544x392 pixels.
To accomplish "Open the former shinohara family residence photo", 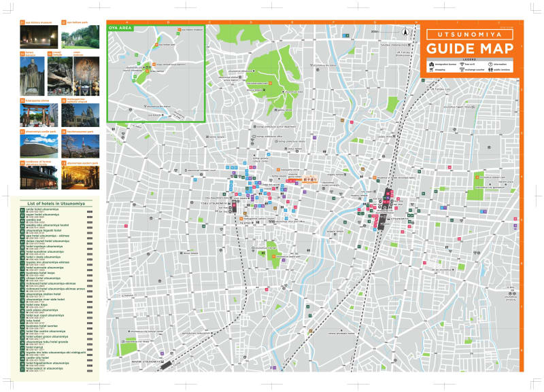I will click(39, 178).
